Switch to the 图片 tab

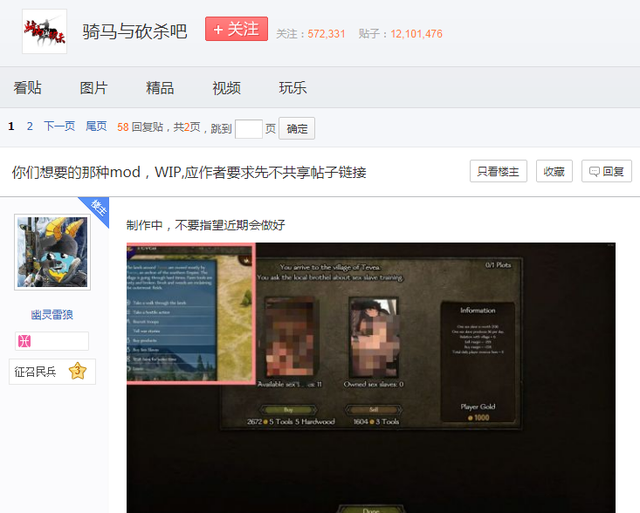coord(93,88)
